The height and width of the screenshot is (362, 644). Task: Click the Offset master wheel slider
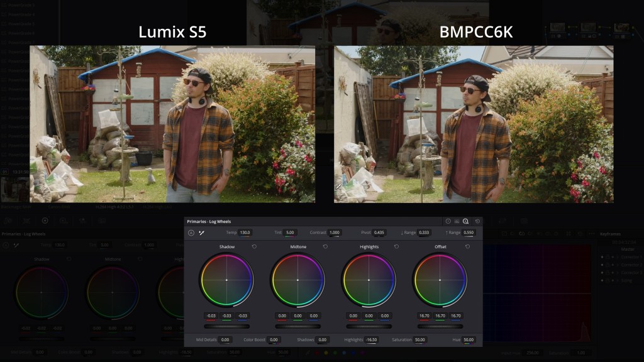440,326
